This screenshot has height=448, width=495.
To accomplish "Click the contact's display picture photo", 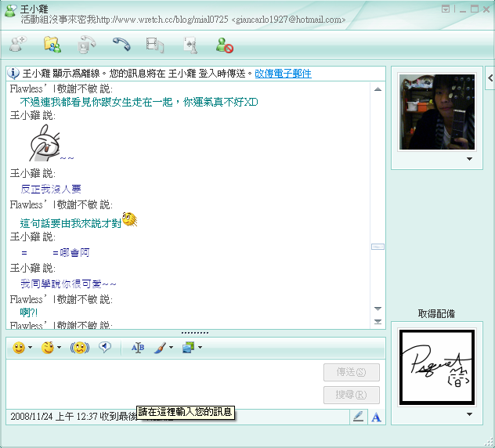I will pos(437,112).
